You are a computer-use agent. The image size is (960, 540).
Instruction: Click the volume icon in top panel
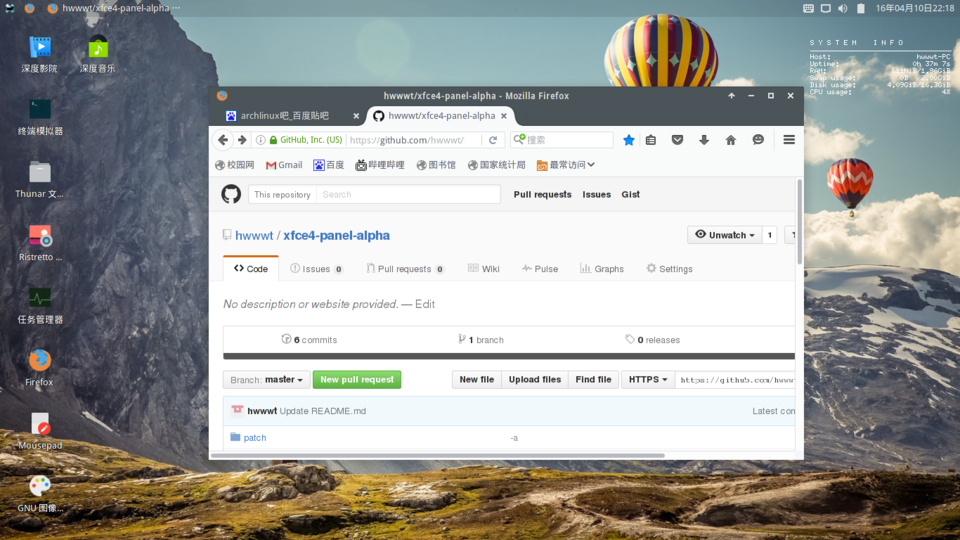[842, 8]
